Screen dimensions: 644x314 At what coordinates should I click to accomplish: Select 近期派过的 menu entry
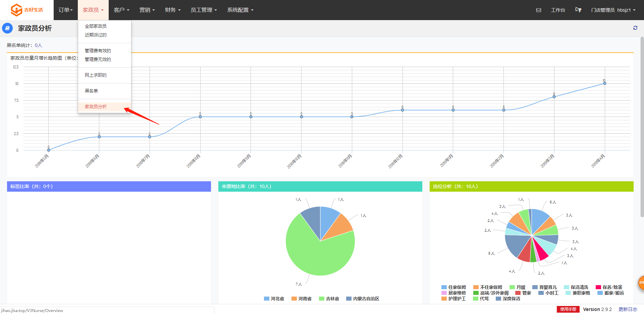pos(105,35)
